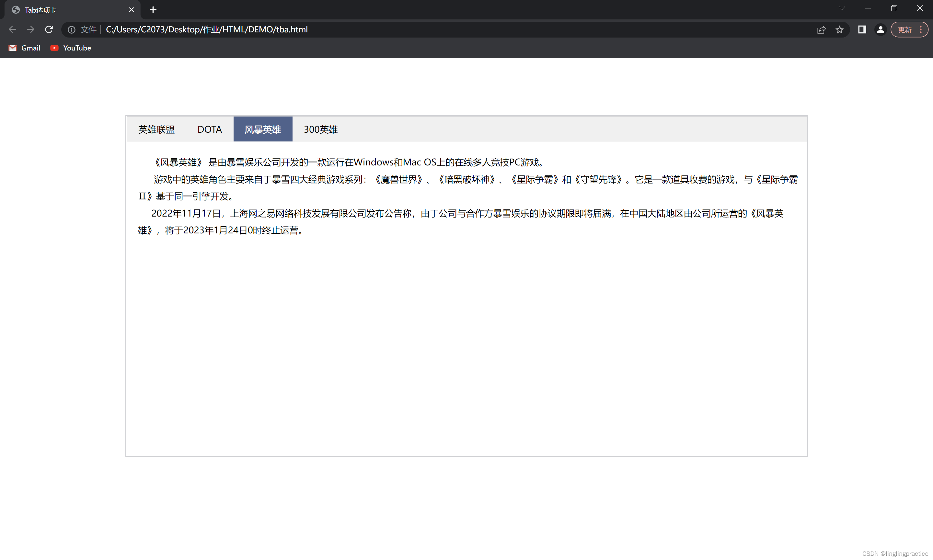The width and height of the screenshot is (933, 560).
Task: Switch to the 300英雄 tab
Action: [x=321, y=129]
